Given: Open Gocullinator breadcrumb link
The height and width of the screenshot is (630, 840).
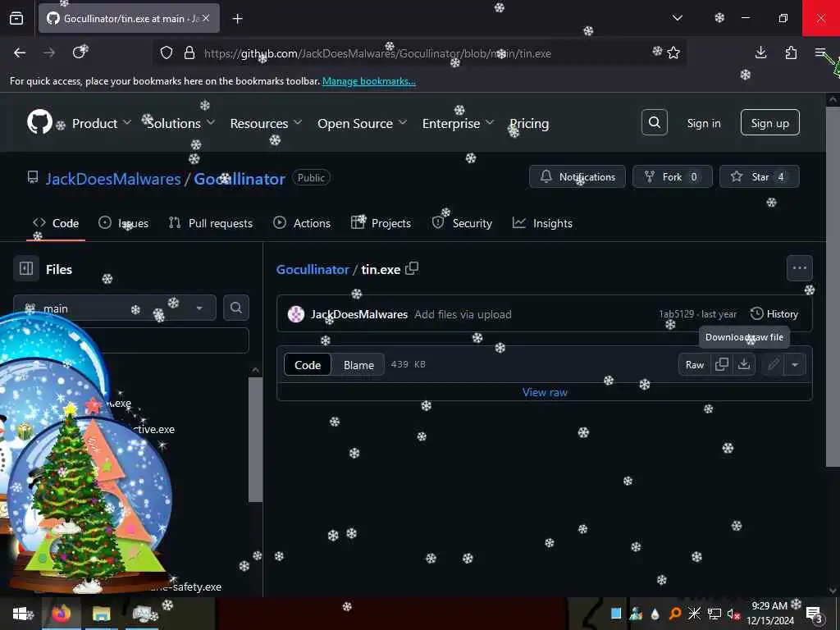Looking at the screenshot, I should point(313,269).
